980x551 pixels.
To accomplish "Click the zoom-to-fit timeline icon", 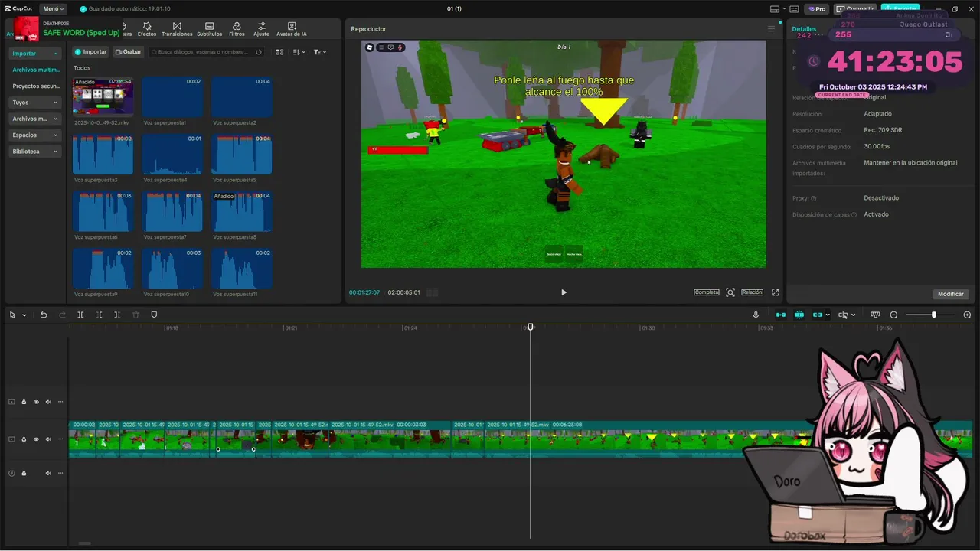I will click(x=875, y=315).
